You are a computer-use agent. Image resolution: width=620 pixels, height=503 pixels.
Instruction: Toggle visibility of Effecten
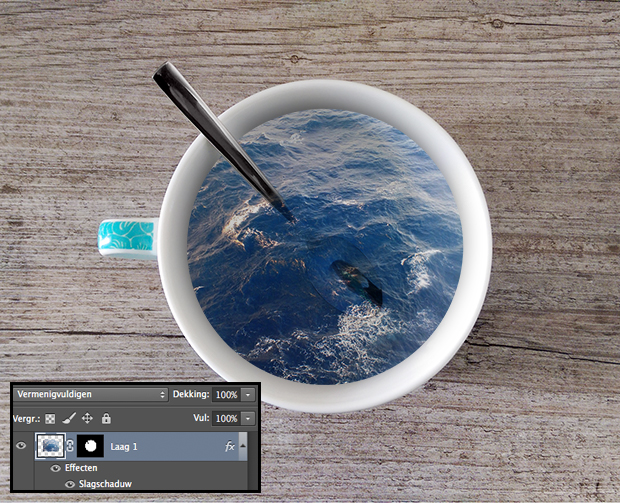(x=56, y=468)
